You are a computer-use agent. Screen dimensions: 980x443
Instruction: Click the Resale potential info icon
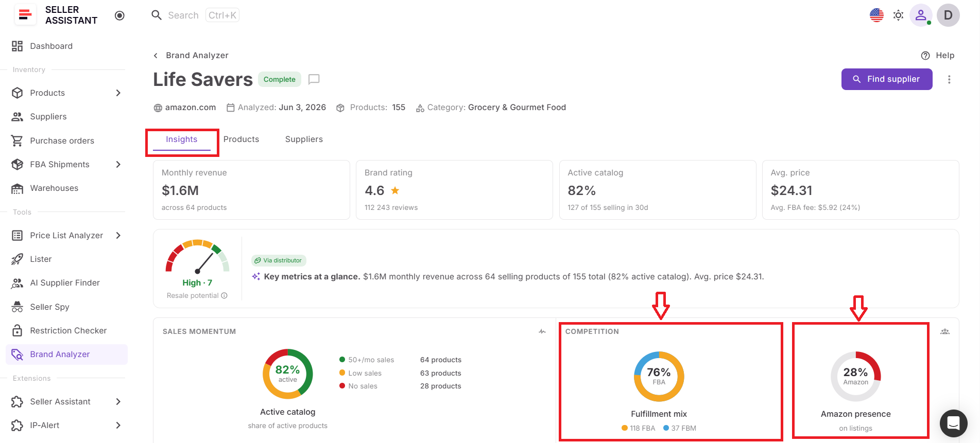tap(225, 295)
